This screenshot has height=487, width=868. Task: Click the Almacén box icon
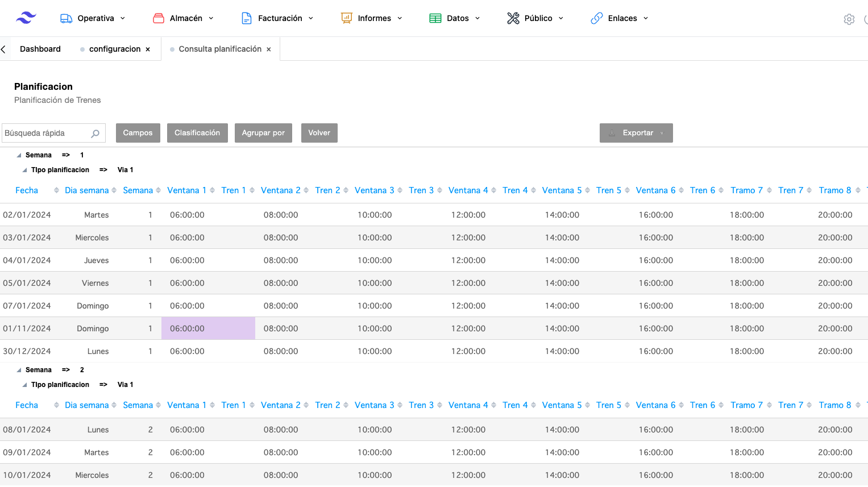159,18
